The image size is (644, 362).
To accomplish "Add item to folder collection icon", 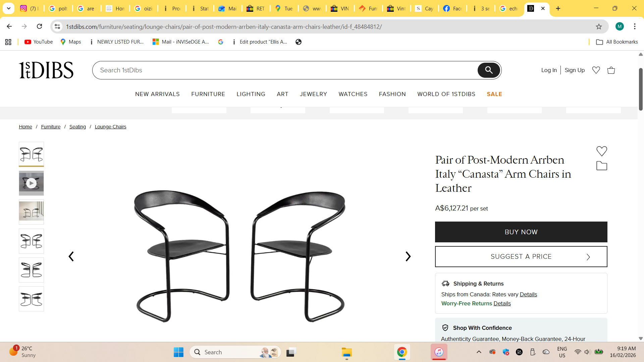I will pyautogui.click(x=602, y=166).
